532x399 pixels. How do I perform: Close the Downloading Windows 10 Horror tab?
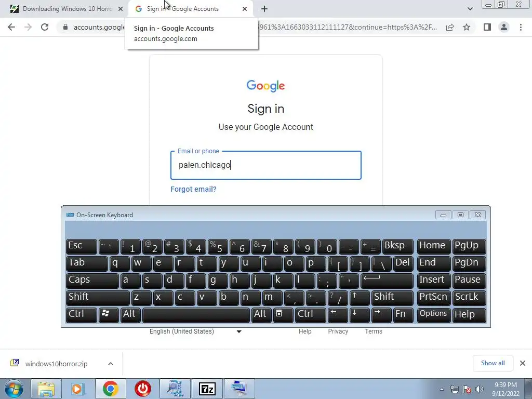(121, 9)
